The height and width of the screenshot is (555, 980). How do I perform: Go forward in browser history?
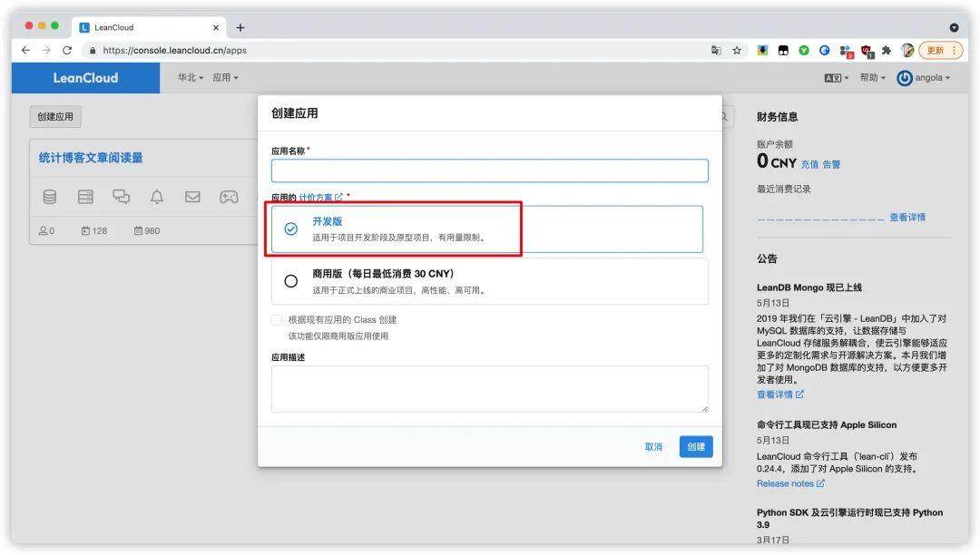[46, 50]
